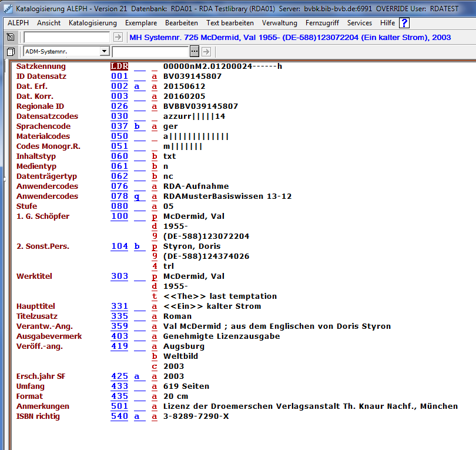This screenshot has height=450, width=476.
Task: Open the ADM-Systemnr. dropdown
Action: tap(104, 52)
